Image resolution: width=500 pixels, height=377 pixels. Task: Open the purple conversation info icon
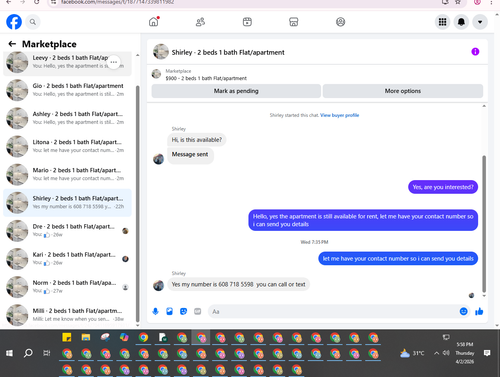(475, 52)
